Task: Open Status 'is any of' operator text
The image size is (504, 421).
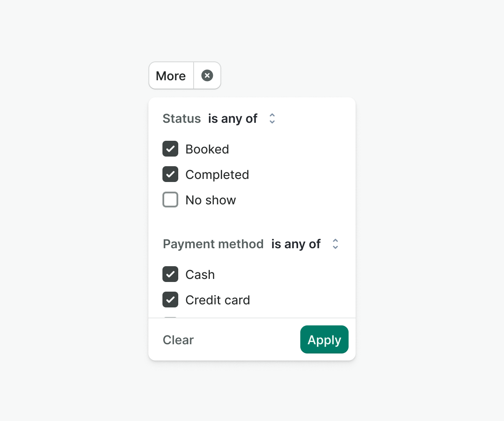Action: pos(233,118)
